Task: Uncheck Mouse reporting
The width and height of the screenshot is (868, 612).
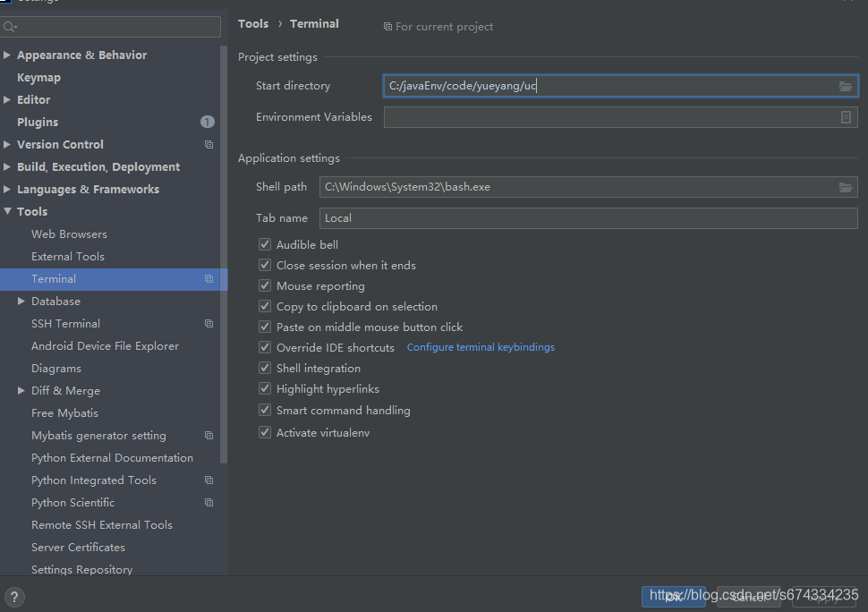Action: tap(265, 285)
